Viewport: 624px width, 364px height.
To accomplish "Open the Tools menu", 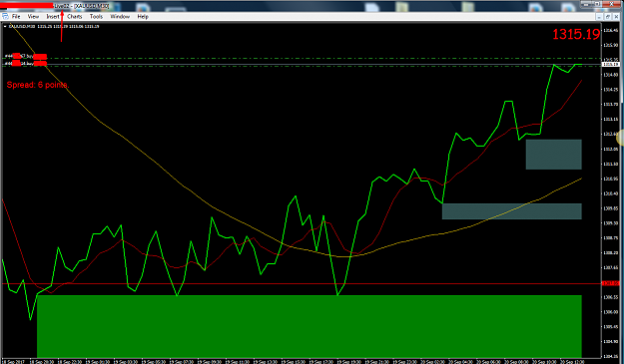I will coord(96,17).
